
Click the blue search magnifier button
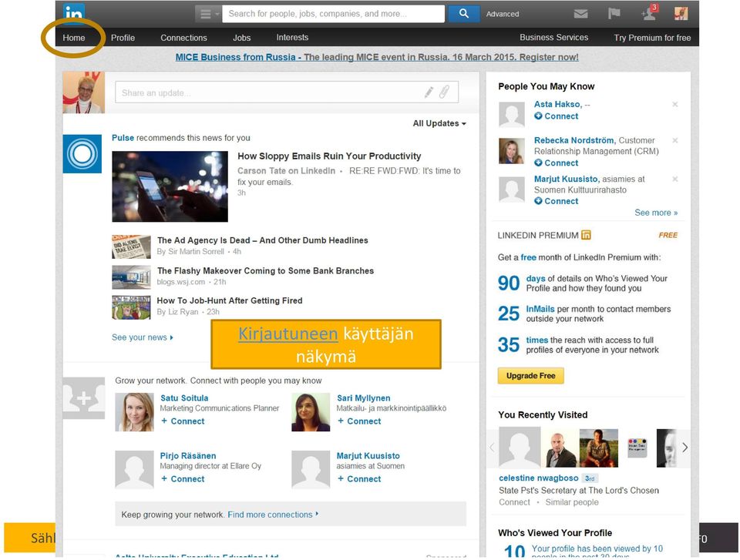[x=464, y=14]
